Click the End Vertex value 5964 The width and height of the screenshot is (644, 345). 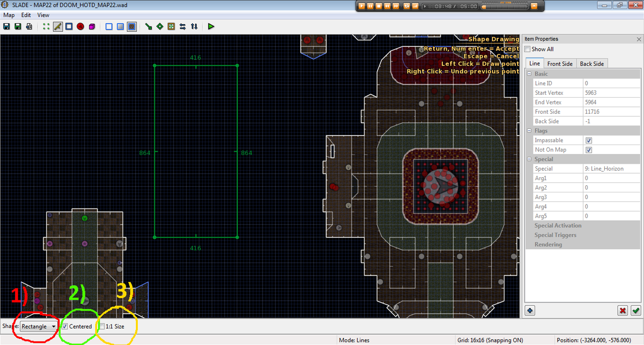(x=612, y=102)
